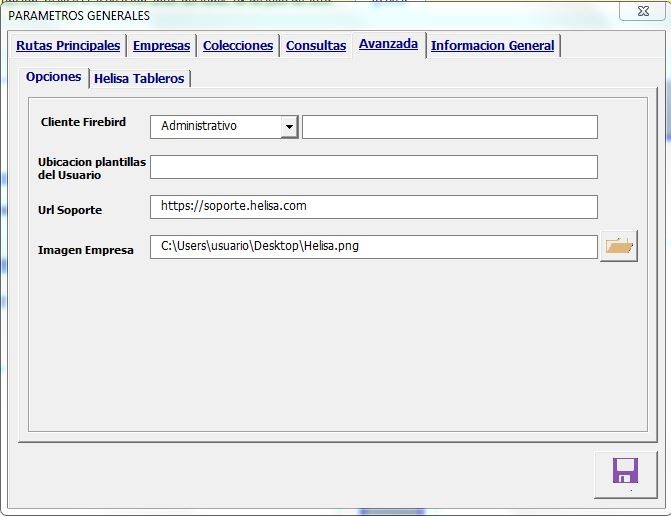Viewport: 671px width, 516px height.
Task: Select the Consultas tab
Action: pos(316,46)
